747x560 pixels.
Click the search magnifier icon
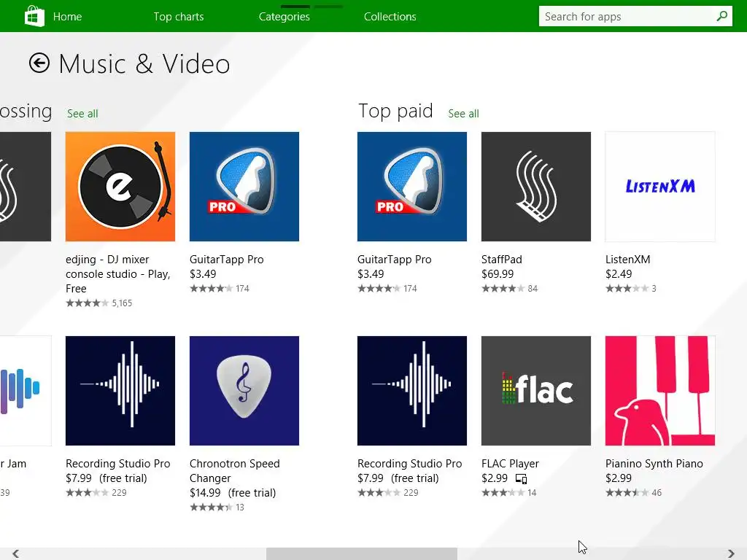click(x=721, y=16)
